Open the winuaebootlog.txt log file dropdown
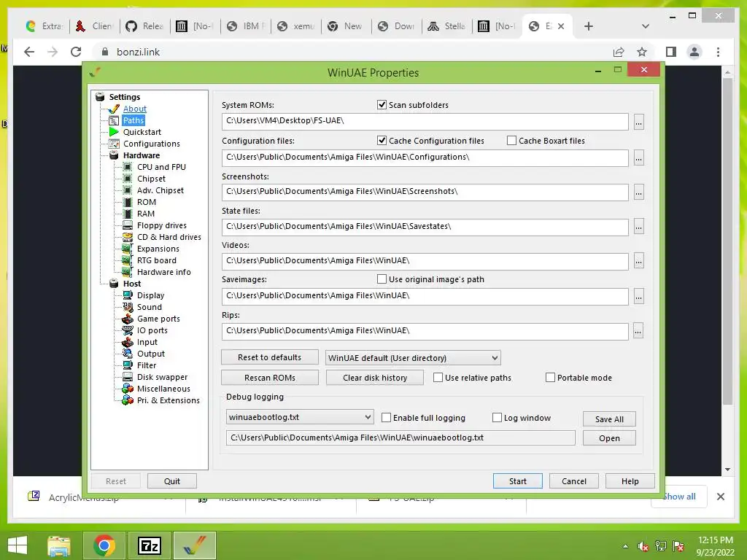Screen dimensions: 747x560 coord(300,417)
